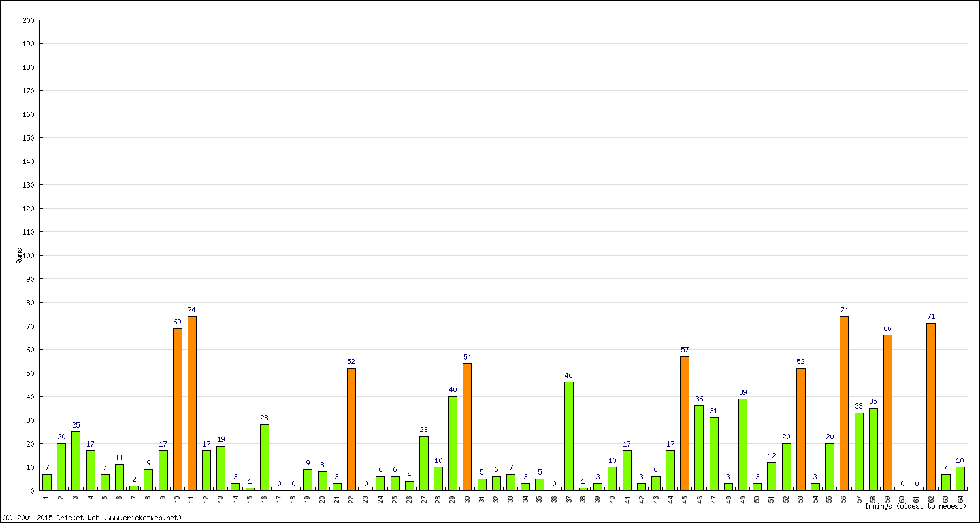
Task: Click the value label 54
Action: 467,357
